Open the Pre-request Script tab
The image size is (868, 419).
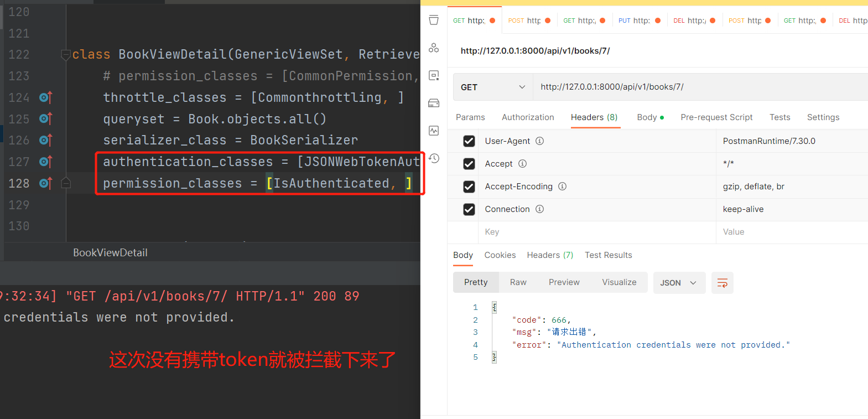coord(716,117)
